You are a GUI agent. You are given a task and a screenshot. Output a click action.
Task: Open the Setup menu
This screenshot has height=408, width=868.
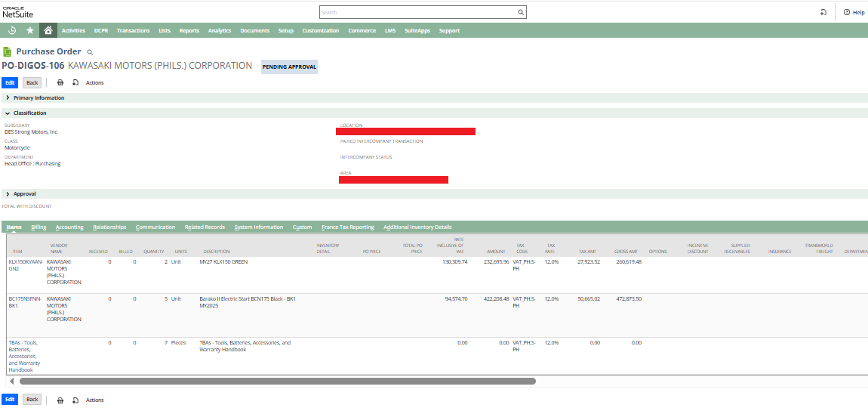(x=285, y=30)
